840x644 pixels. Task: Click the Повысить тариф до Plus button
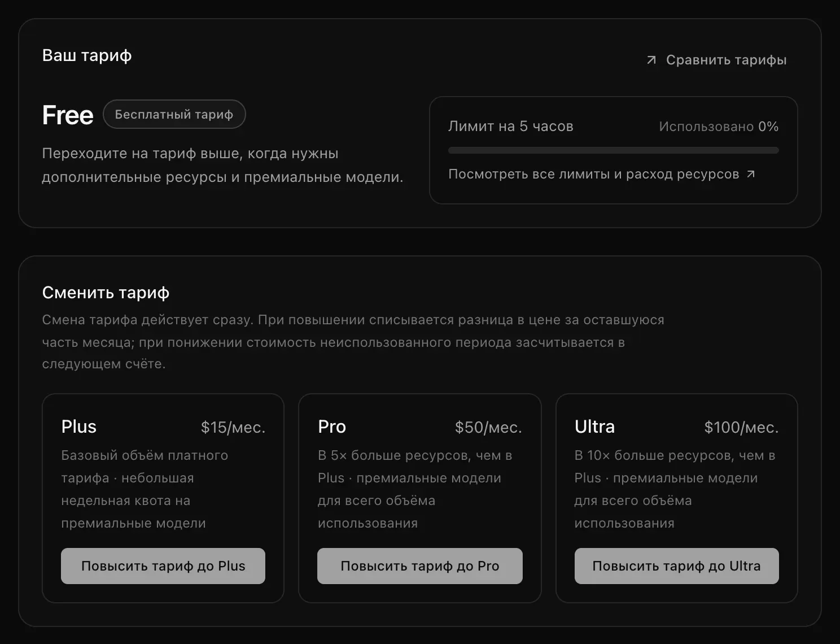pyautogui.click(x=163, y=566)
